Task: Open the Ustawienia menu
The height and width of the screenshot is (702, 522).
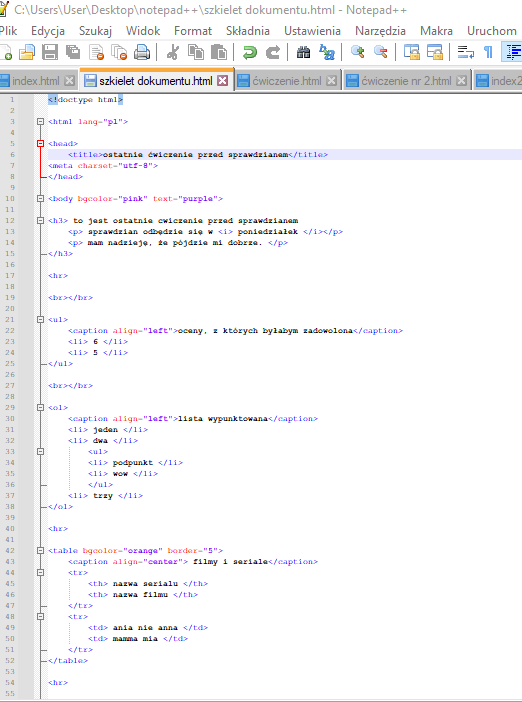Action: [312, 31]
